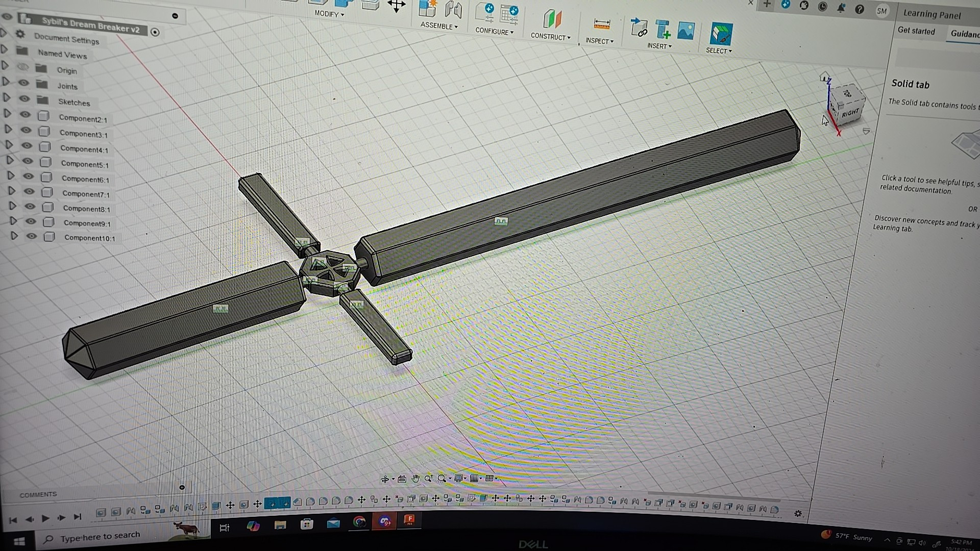This screenshot has width=980, height=551.
Task: Toggle visibility of the Origin folder
Action: point(22,67)
